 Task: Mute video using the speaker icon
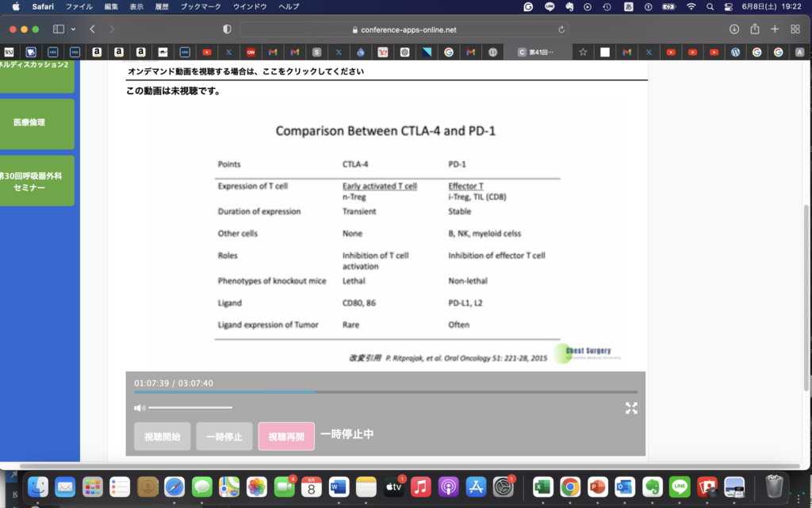point(140,408)
